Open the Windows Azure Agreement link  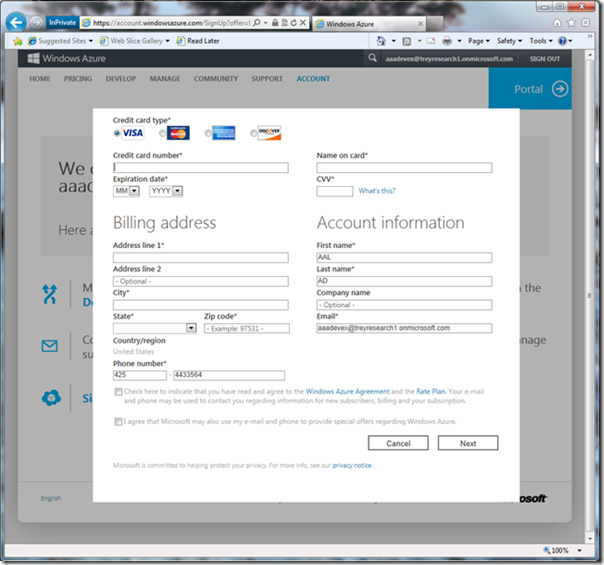pos(347,392)
